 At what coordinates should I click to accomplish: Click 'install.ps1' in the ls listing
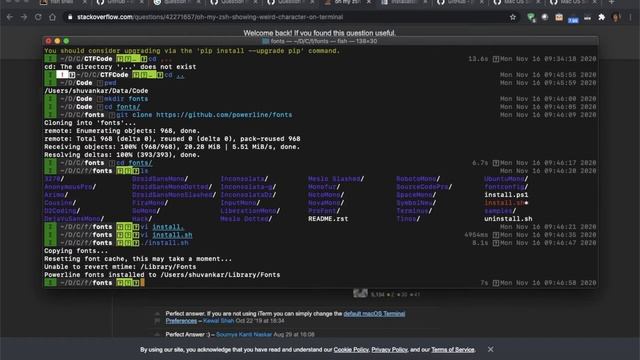pyautogui.click(x=506, y=195)
